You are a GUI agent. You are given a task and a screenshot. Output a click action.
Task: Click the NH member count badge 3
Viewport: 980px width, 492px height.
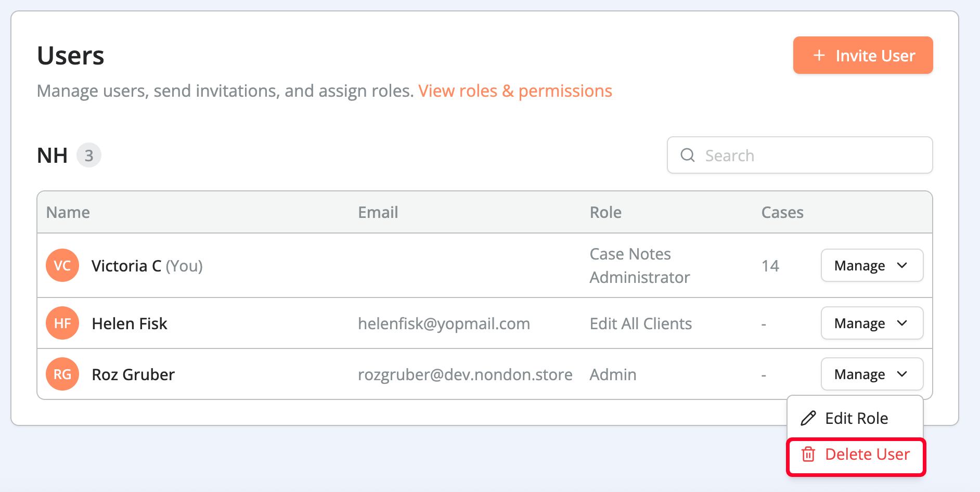(89, 155)
